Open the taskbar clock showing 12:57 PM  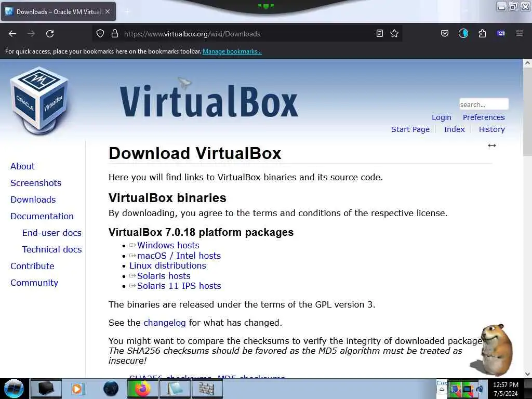[506, 389]
